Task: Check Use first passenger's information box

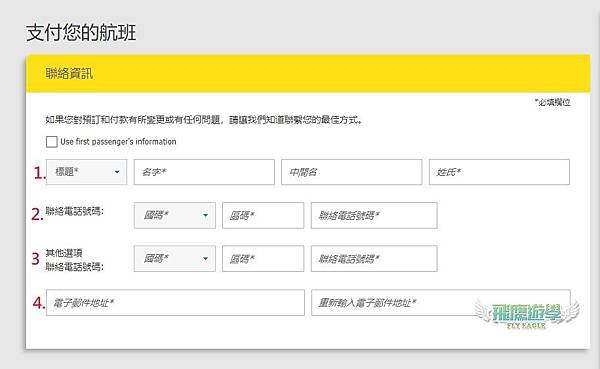Action: point(52,142)
